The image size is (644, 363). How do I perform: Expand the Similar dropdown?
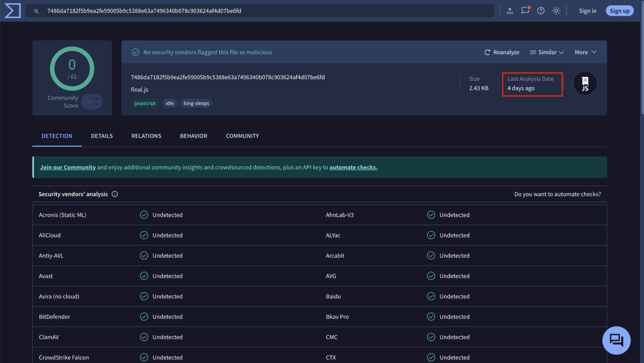coord(547,52)
